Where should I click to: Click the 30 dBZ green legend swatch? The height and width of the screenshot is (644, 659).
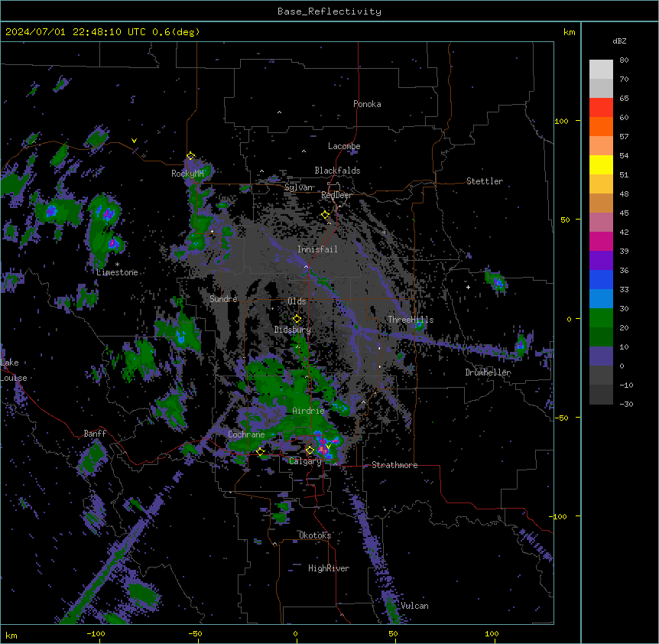601,318
